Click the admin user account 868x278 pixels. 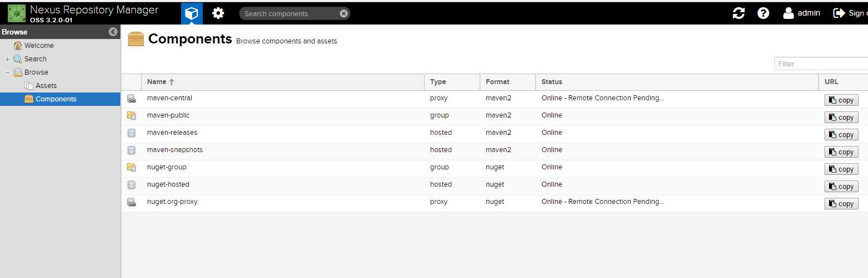(802, 13)
